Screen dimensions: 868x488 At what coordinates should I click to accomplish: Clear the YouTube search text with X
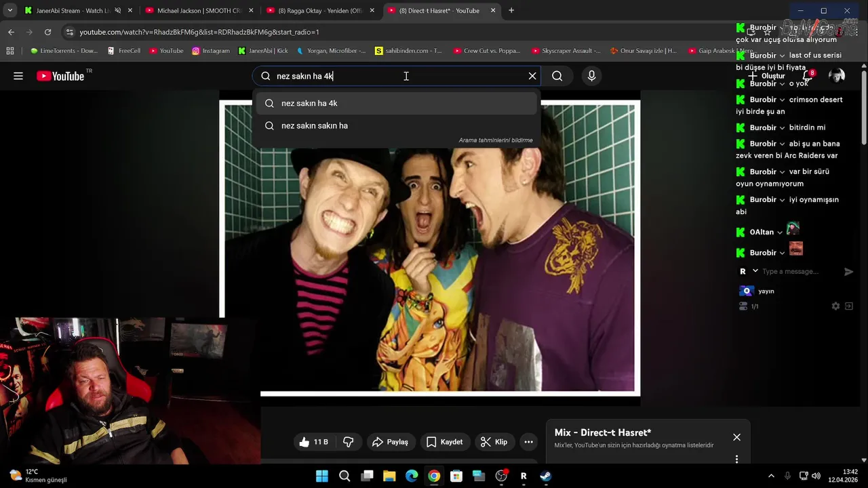(x=532, y=76)
